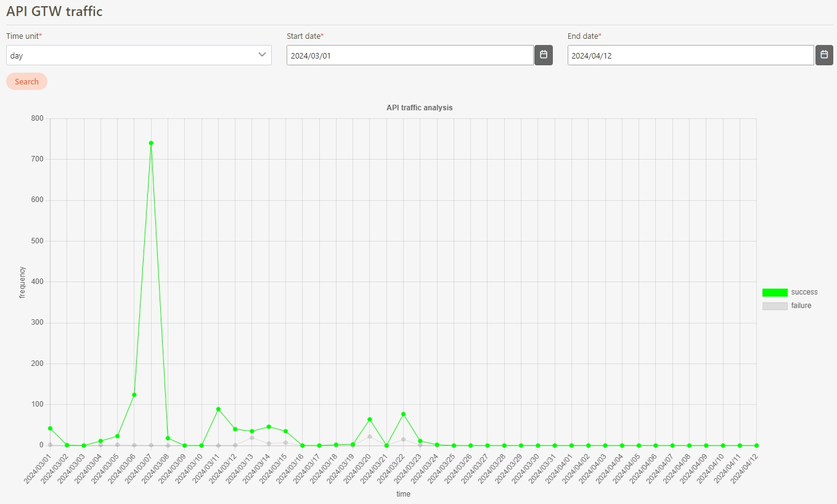Click the failure point on 2024/03/13
837x504 pixels.
(252, 437)
